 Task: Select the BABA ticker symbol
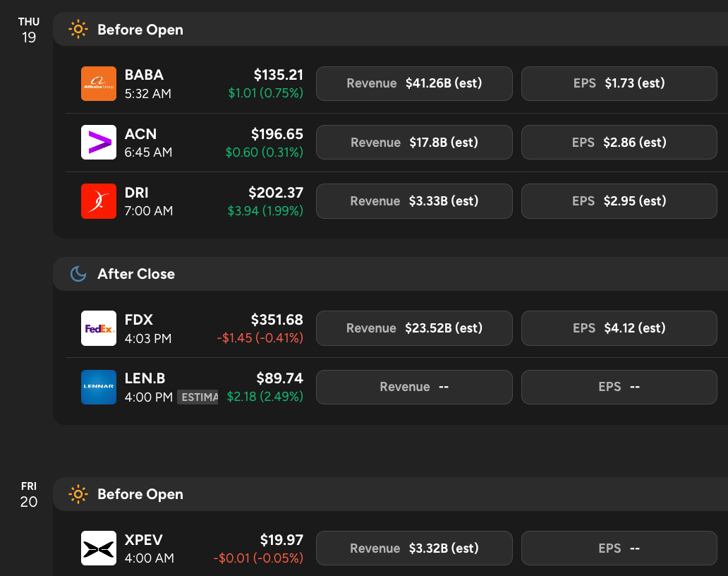click(144, 75)
